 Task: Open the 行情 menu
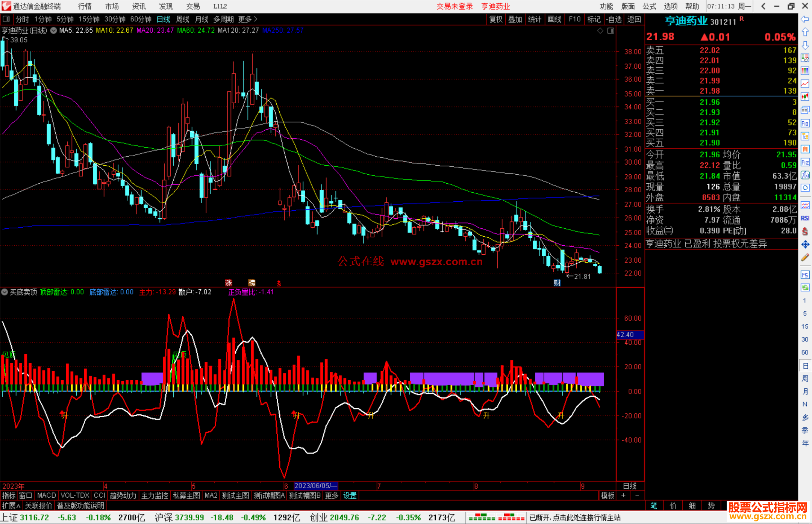pyautogui.click(x=85, y=6)
